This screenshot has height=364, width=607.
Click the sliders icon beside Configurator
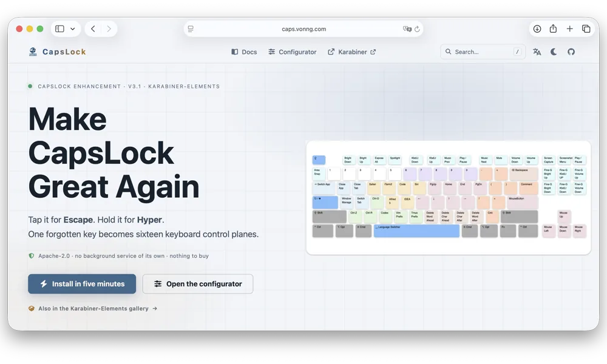pyautogui.click(x=272, y=52)
